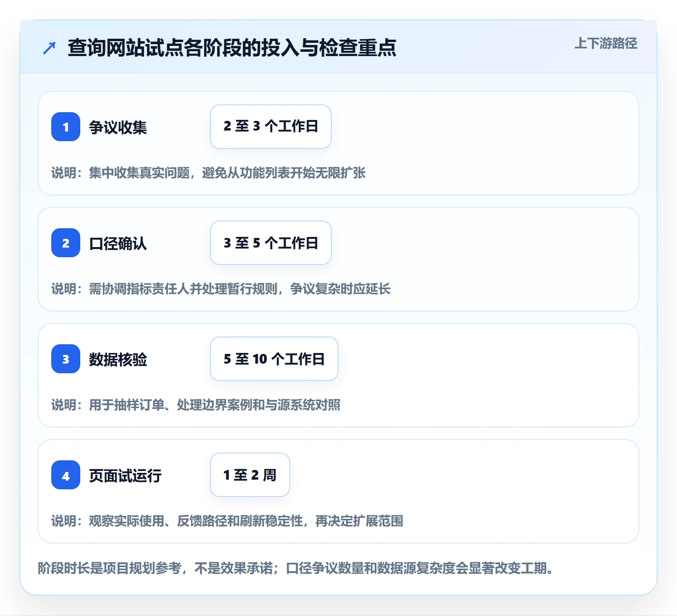Click the 5 至 10 个工作日 duration pill
Screen dimensions: 677x616
coord(274,359)
